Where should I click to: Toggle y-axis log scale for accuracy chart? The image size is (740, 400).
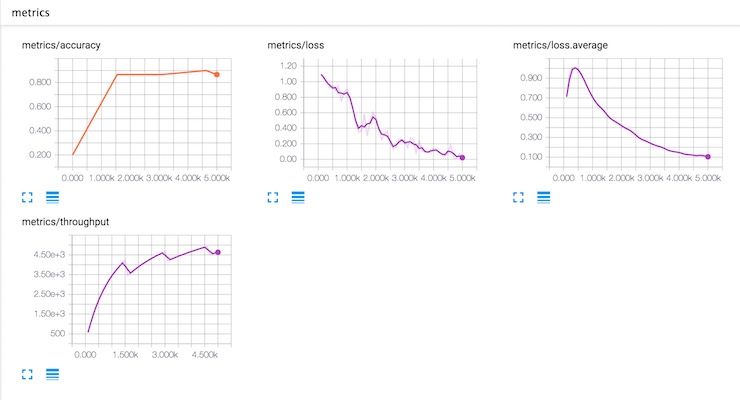[x=52, y=197]
